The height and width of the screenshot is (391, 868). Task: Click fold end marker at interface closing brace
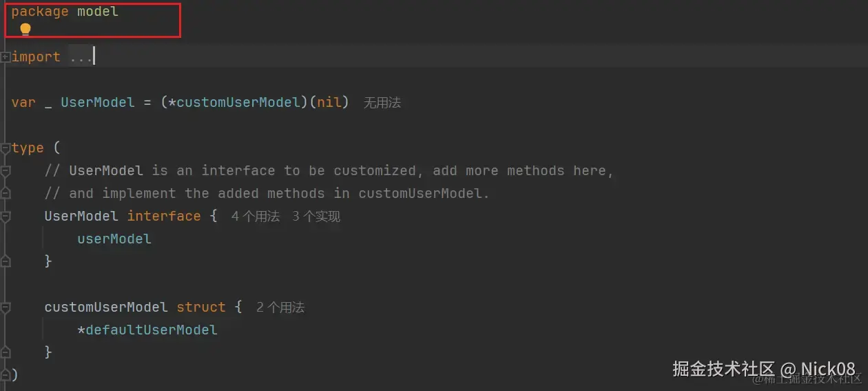point(6,261)
